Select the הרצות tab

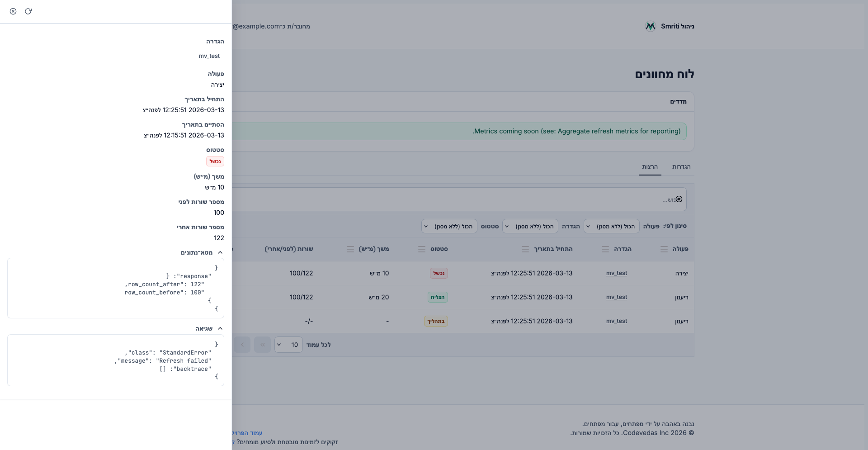650,167
